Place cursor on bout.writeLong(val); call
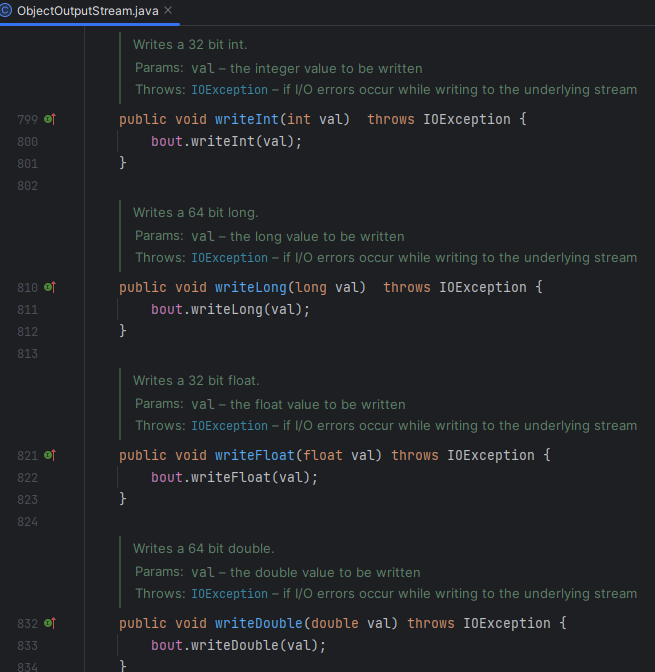 [x=230, y=309]
